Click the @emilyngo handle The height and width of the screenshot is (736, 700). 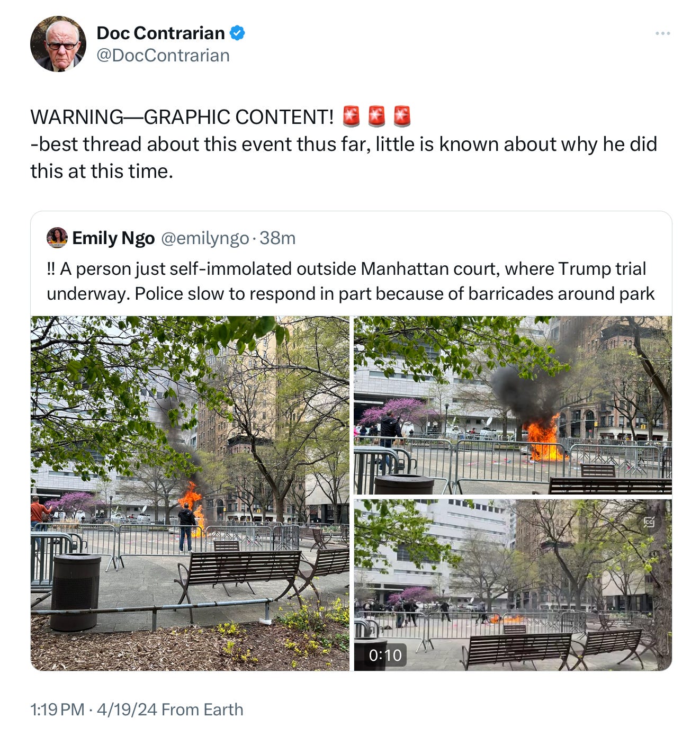tap(204, 238)
